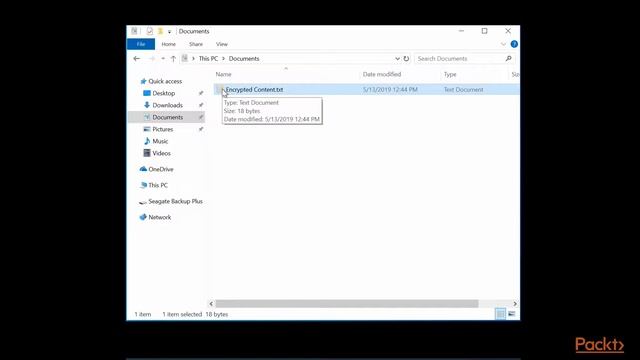Viewport: 640px width, 360px height.
Task: Click the New folder quick access icon
Action: (x=160, y=31)
